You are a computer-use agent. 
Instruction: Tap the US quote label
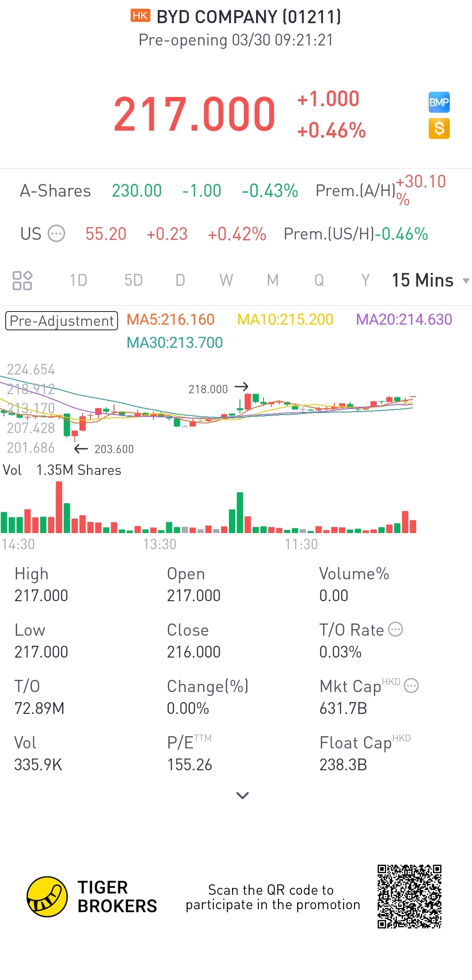tap(31, 234)
